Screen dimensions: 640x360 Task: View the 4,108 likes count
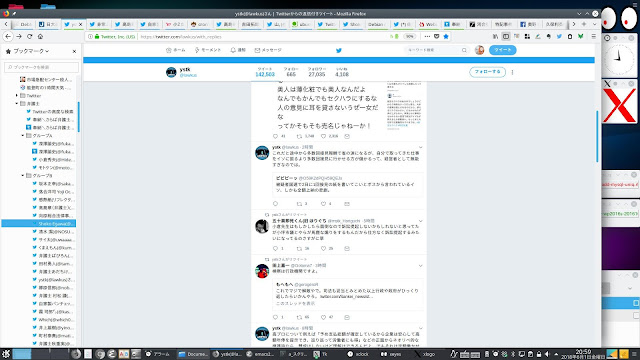(342, 72)
